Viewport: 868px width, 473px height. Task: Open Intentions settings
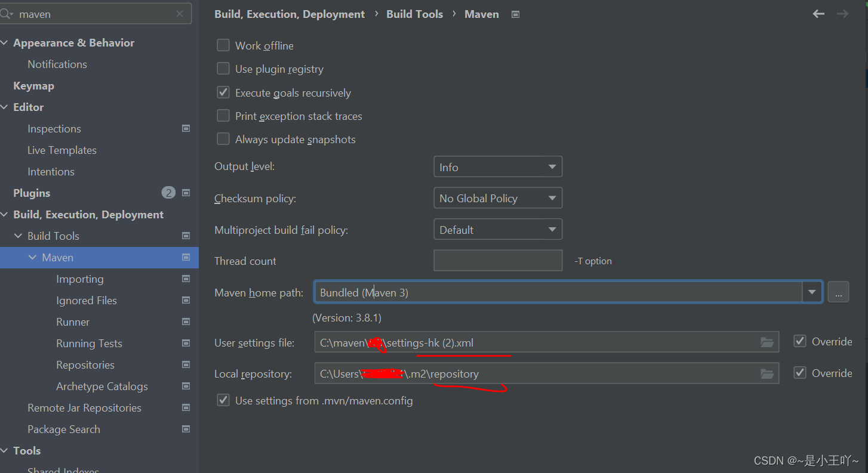pos(51,171)
